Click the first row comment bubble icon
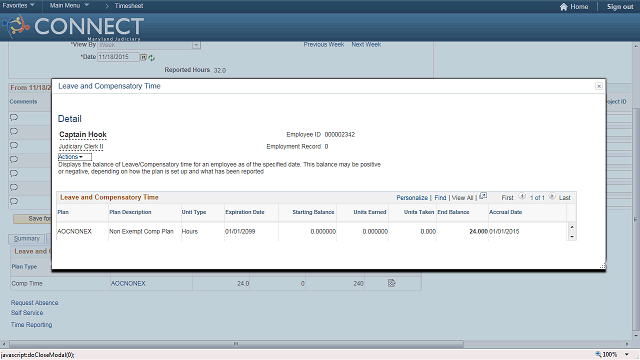The height and width of the screenshot is (360, 640). point(14,118)
